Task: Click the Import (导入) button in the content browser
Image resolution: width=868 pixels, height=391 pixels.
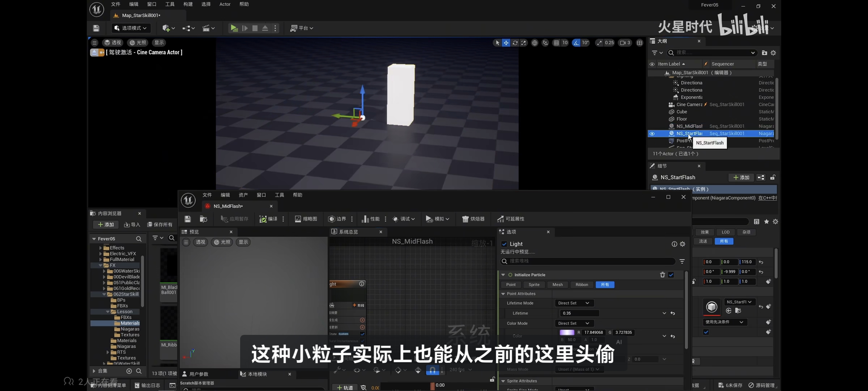Action: [132, 224]
